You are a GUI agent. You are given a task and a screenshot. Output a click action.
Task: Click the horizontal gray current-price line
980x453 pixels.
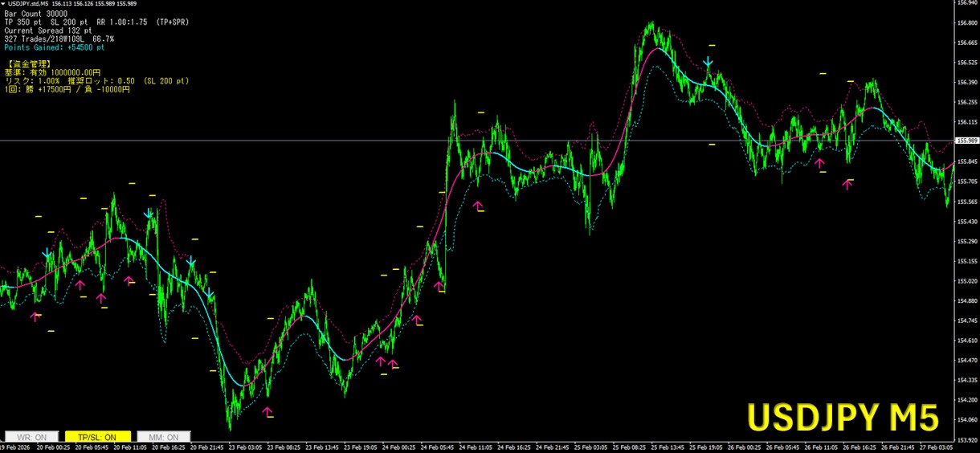tap(476, 141)
